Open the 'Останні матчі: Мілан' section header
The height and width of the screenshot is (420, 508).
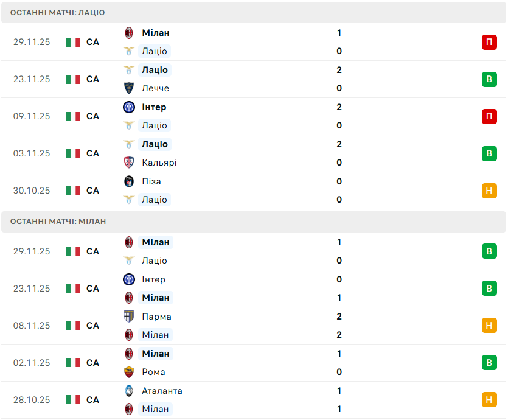click(x=58, y=222)
